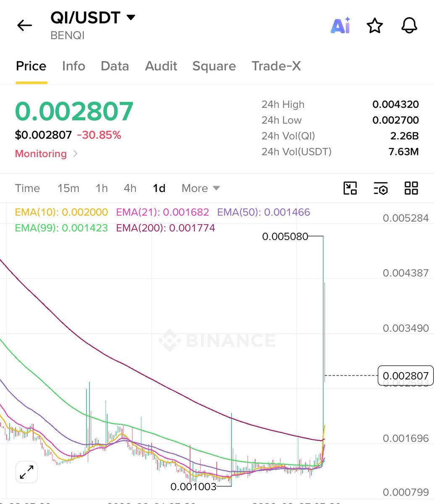Go back with the left arrow icon

point(24,26)
